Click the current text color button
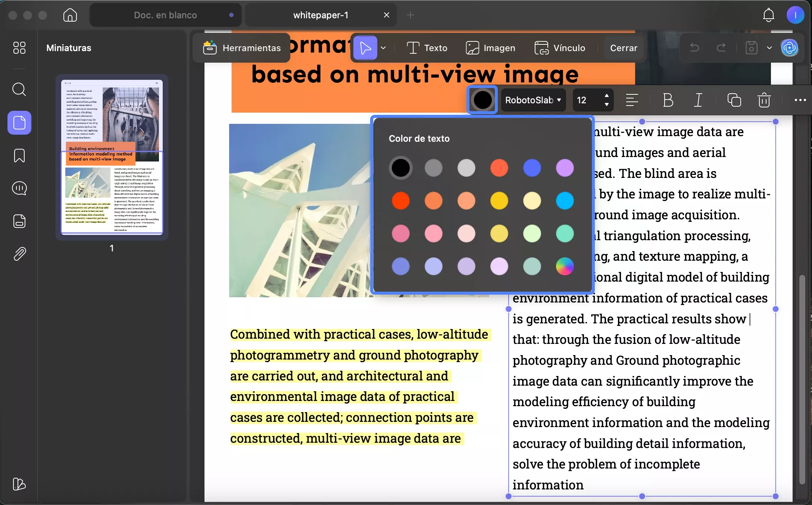The height and width of the screenshot is (505, 812). 482,100
